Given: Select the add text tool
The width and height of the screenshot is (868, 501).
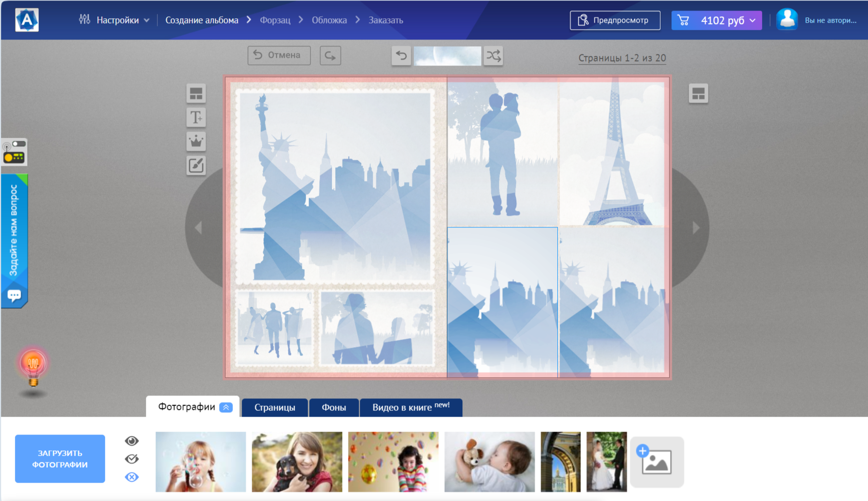Looking at the screenshot, I should pos(196,118).
